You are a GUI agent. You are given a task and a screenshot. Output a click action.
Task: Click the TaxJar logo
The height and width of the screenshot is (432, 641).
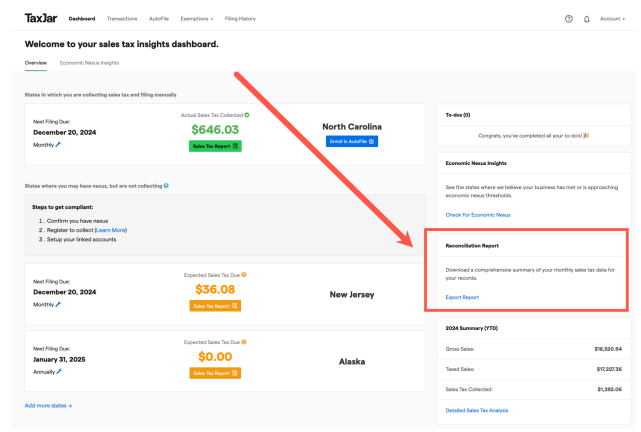pos(41,18)
